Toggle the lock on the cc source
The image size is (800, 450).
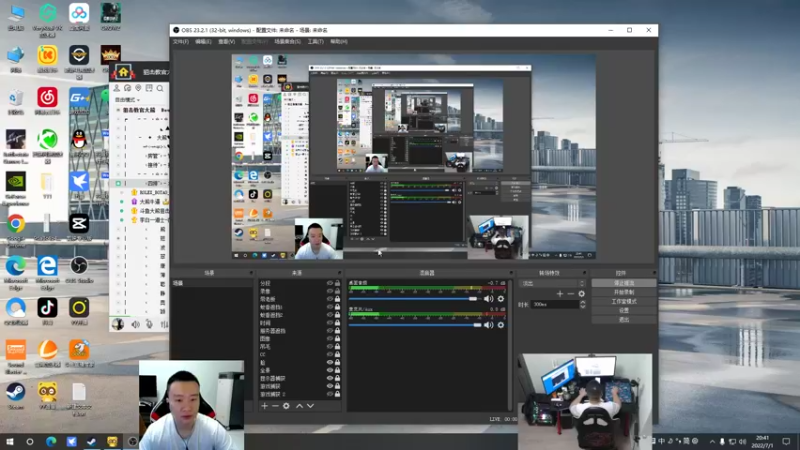coord(337,355)
